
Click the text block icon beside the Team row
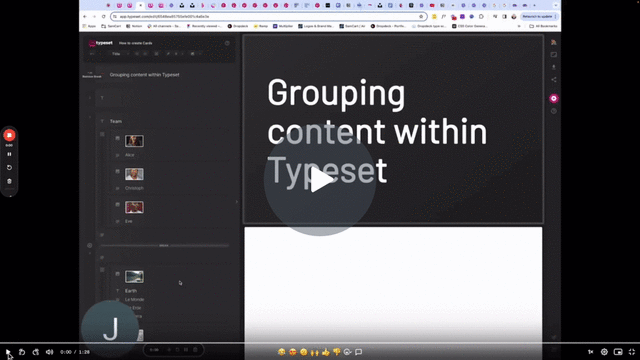tap(102, 121)
